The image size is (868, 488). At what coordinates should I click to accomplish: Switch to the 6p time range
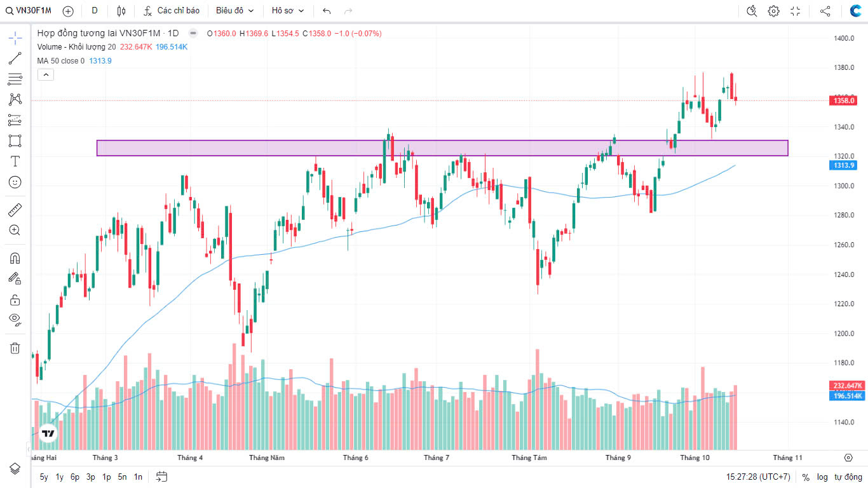[x=75, y=477]
